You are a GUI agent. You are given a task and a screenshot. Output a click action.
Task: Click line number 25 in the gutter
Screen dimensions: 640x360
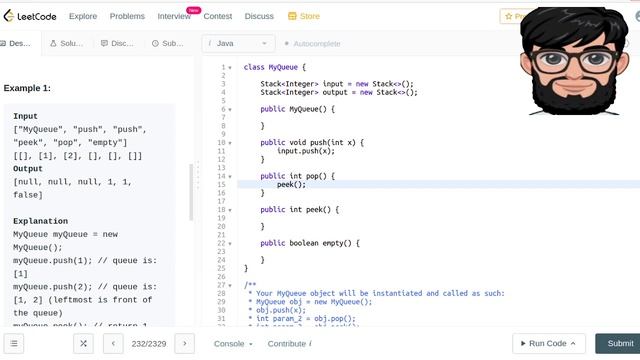click(x=221, y=268)
